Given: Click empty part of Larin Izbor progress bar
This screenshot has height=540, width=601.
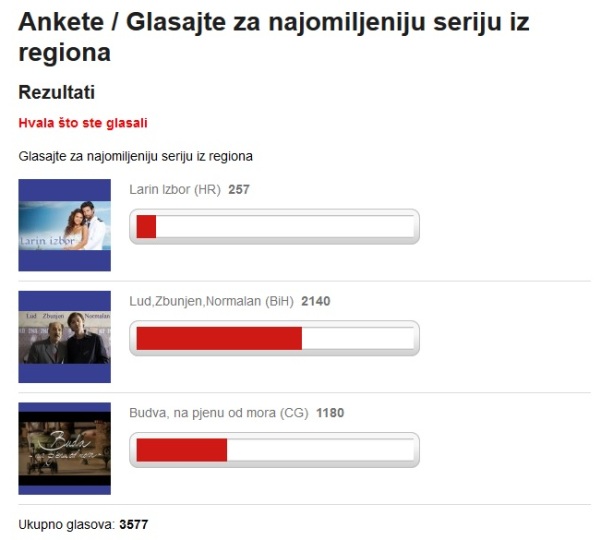Looking at the screenshot, I should [x=285, y=227].
